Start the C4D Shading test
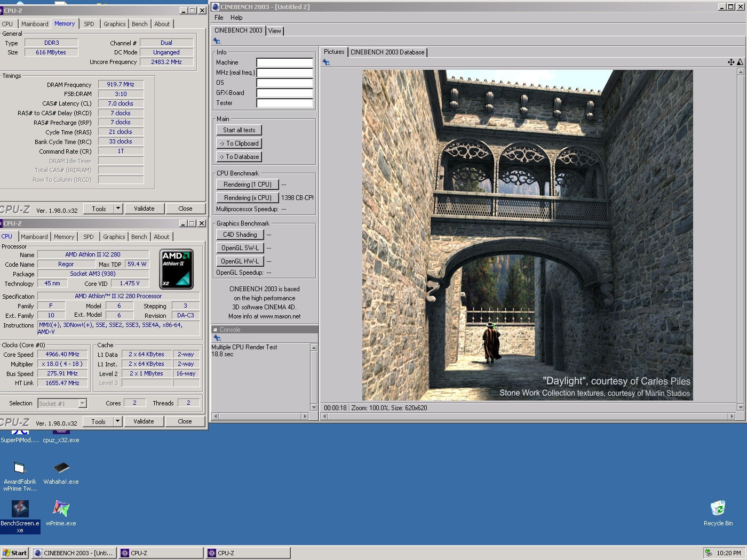 point(240,235)
